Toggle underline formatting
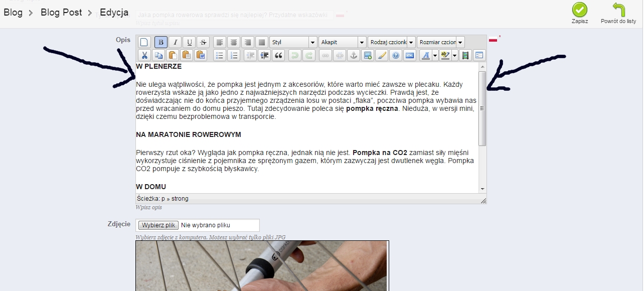The image size is (644, 291). click(x=189, y=42)
